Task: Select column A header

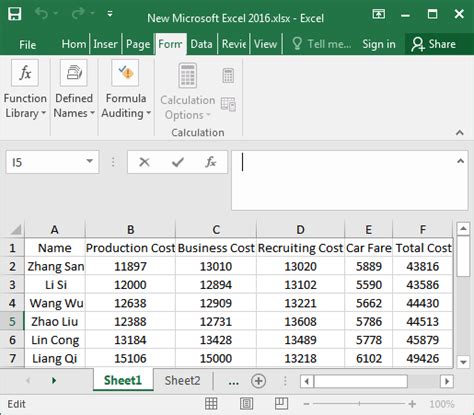Action: pyautogui.click(x=55, y=230)
